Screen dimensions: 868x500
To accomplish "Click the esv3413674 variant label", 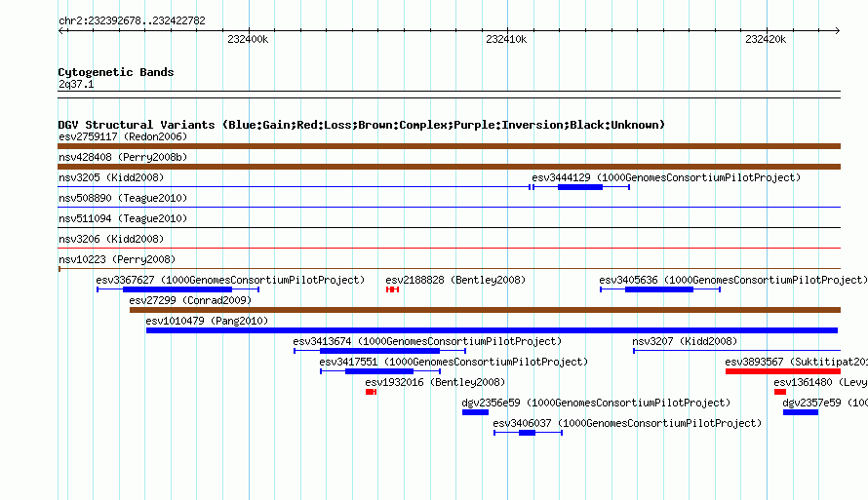I will (427, 341).
